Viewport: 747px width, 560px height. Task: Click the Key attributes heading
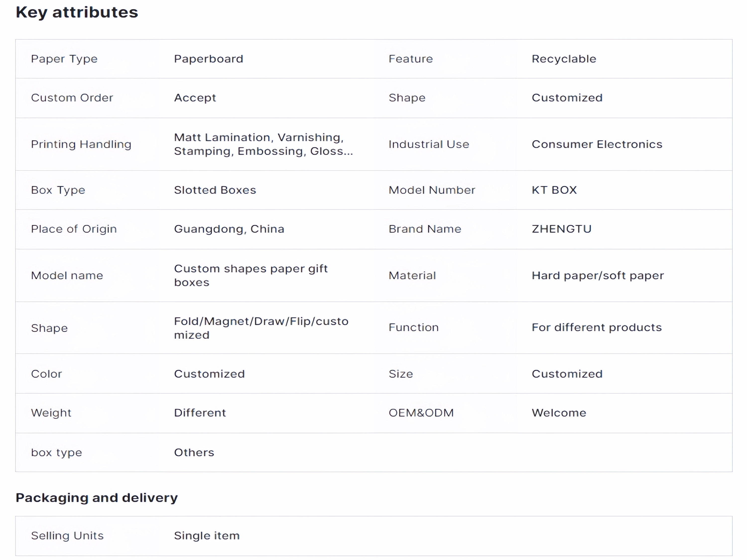tap(77, 12)
